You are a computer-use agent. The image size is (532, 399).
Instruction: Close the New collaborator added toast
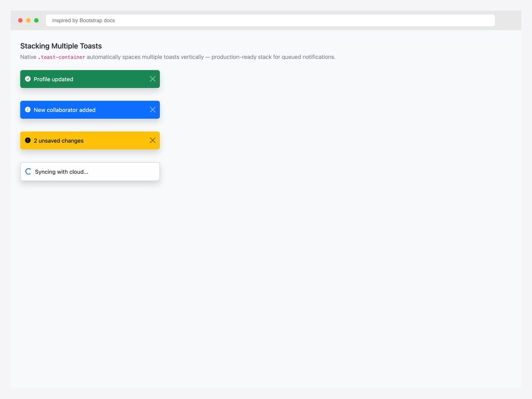point(153,110)
